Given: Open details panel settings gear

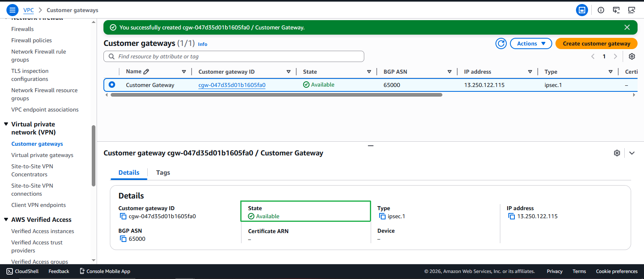Looking at the screenshot, I should (617, 153).
